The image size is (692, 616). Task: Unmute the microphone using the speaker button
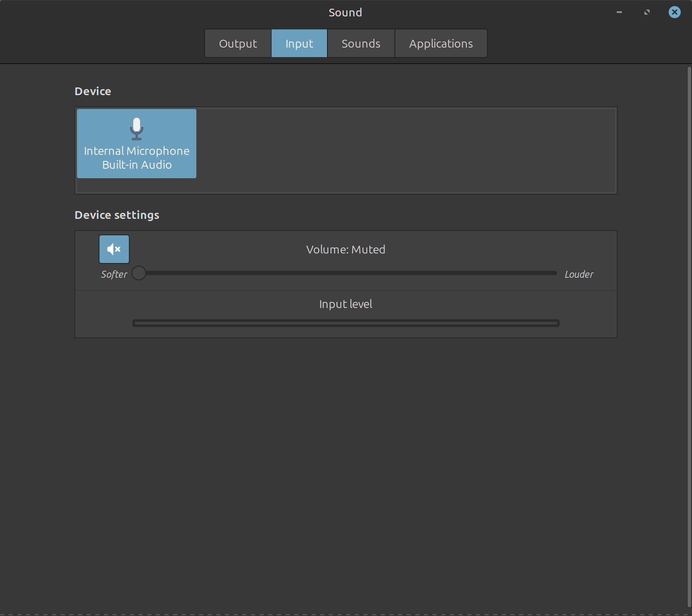(114, 249)
